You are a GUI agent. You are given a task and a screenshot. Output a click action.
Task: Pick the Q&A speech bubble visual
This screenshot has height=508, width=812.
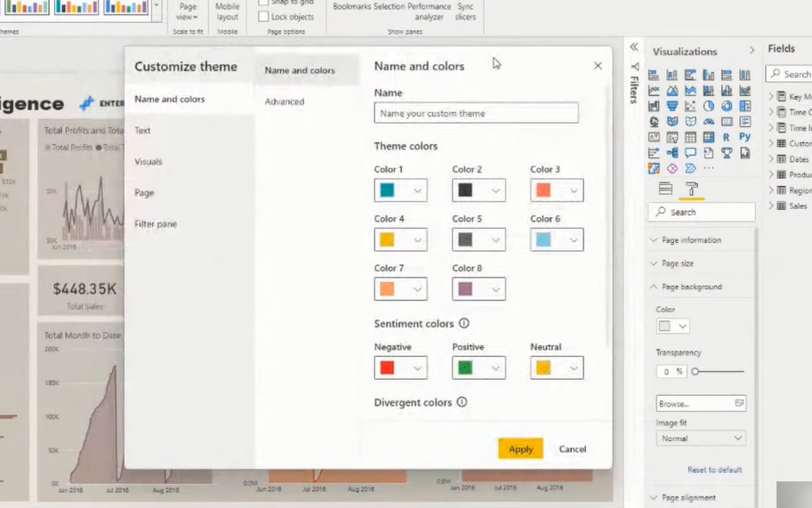(690, 153)
